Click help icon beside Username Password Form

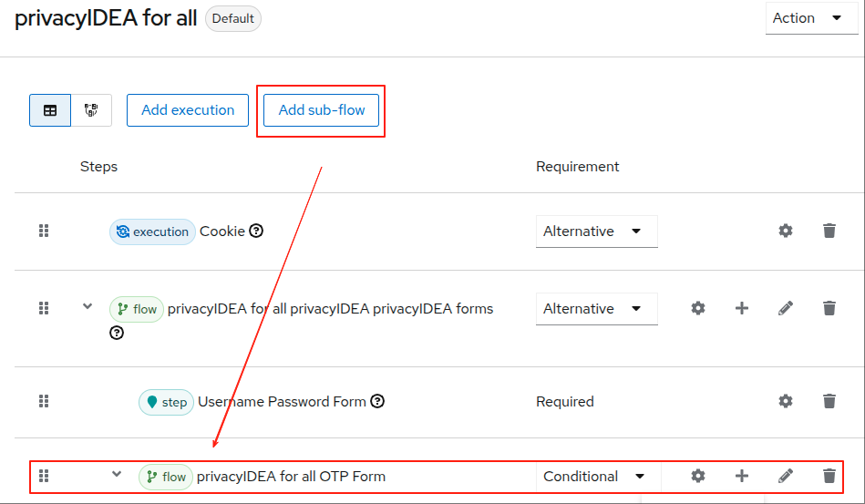tap(377, 401)
